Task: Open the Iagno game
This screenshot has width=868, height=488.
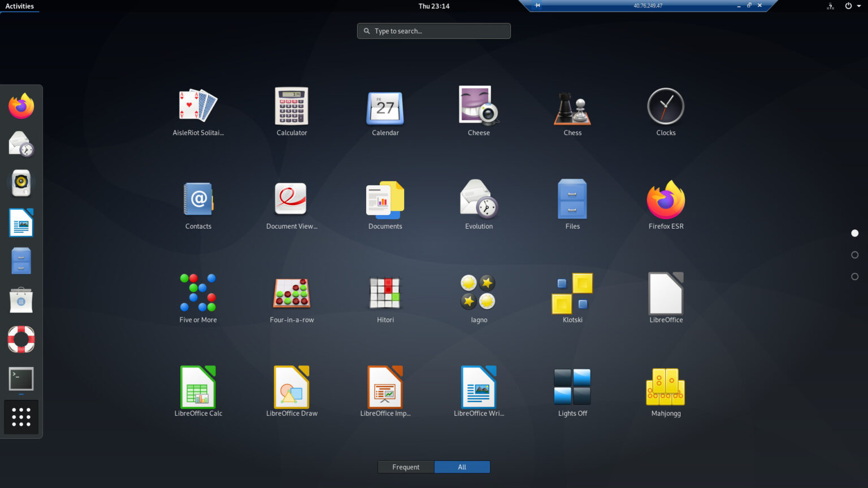Action: (x=479, y=299)
